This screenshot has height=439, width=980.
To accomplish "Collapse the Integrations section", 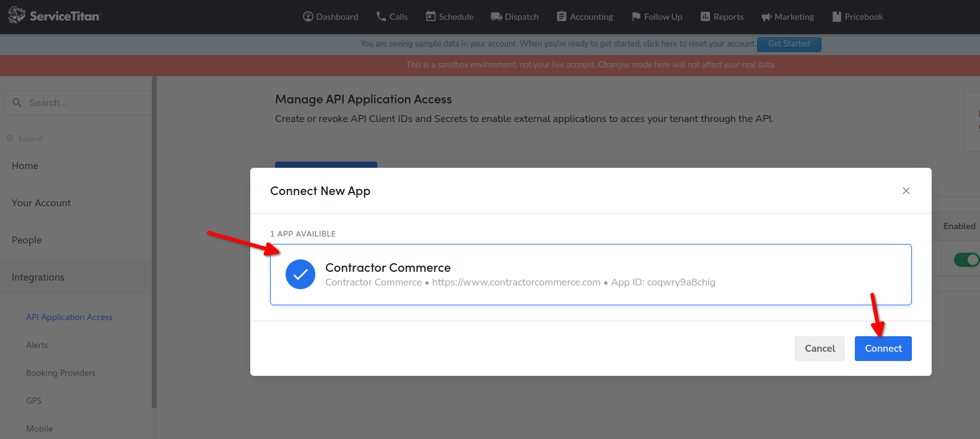I will [x=38, y=277].
